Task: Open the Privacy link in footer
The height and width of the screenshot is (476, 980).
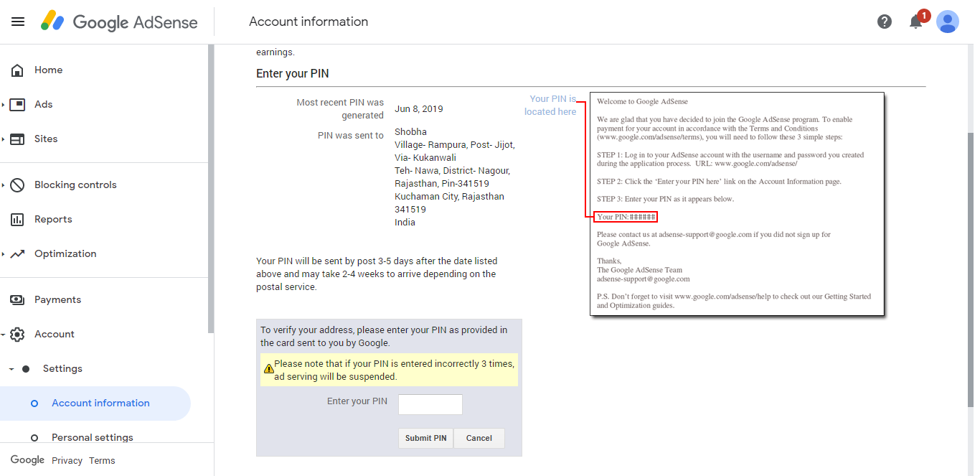Action: 67,460
